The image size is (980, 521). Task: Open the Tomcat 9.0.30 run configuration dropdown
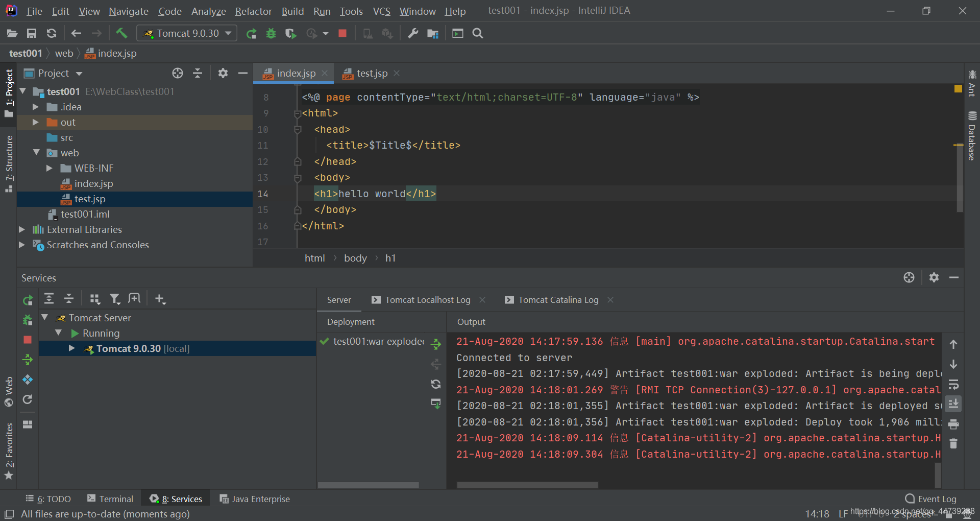(187, 34)
